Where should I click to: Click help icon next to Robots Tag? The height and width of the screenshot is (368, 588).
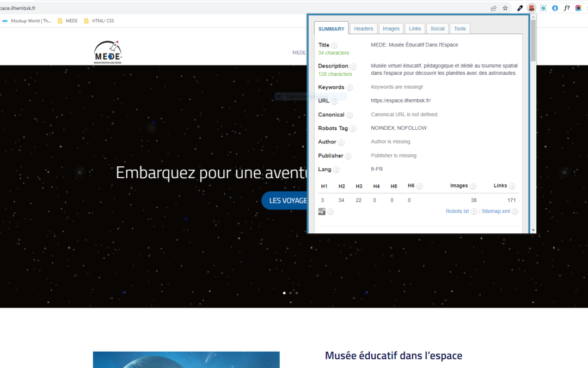tap(353, 129)
